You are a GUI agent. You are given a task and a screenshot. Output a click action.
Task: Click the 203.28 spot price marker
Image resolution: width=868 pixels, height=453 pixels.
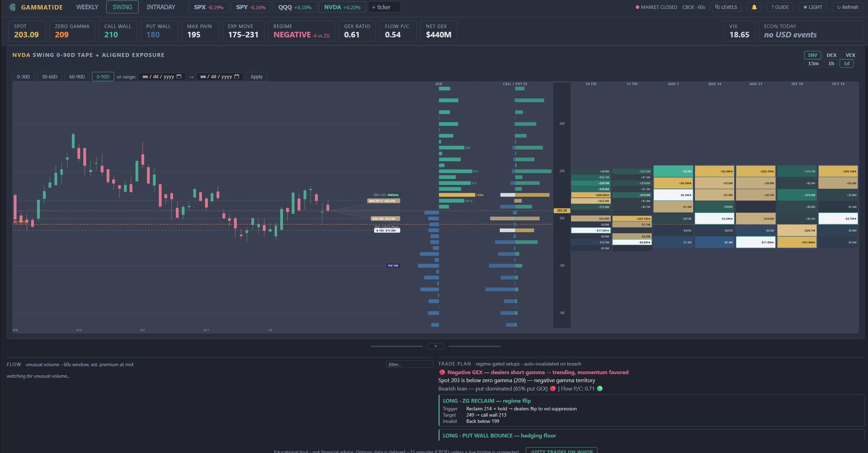coord(562,211)
